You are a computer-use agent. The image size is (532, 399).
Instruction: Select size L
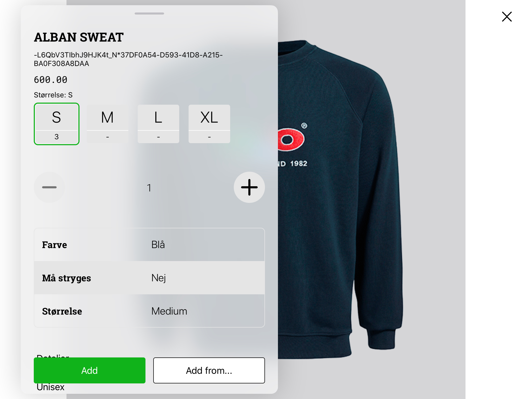(158, 124)
